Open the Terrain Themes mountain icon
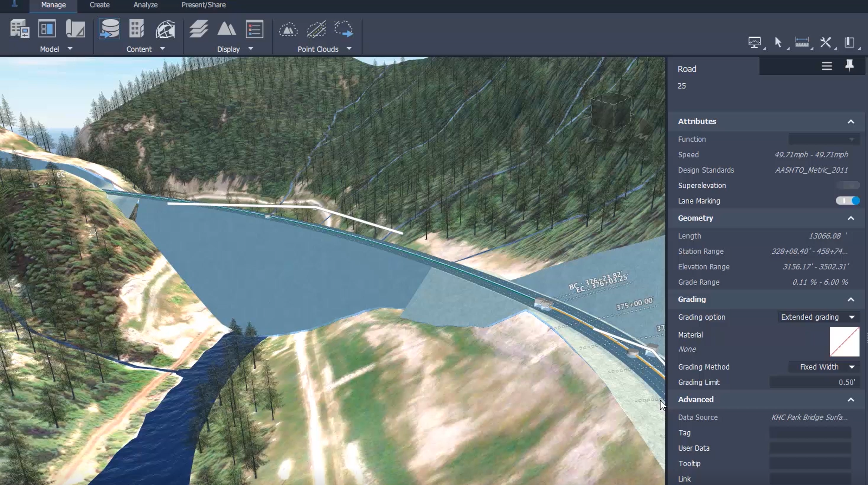This screenshot has height=485, width=868. tap(226, 29)
